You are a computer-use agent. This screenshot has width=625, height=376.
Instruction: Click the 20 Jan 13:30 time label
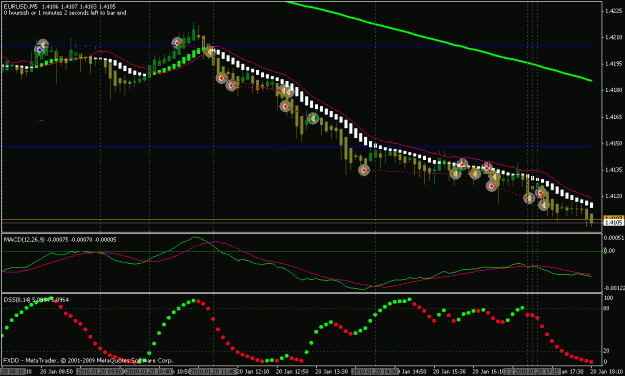(331, 372)
